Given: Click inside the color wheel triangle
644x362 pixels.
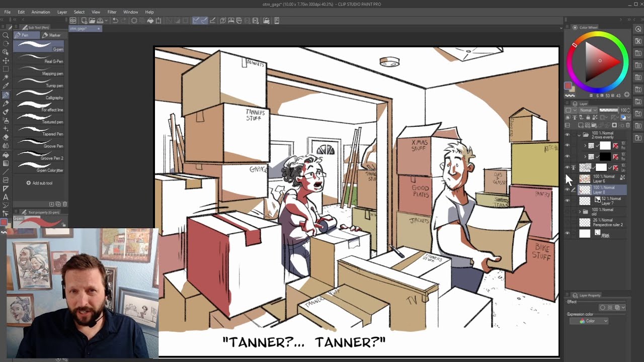Looking at the screenshot, I should point(600,61).
